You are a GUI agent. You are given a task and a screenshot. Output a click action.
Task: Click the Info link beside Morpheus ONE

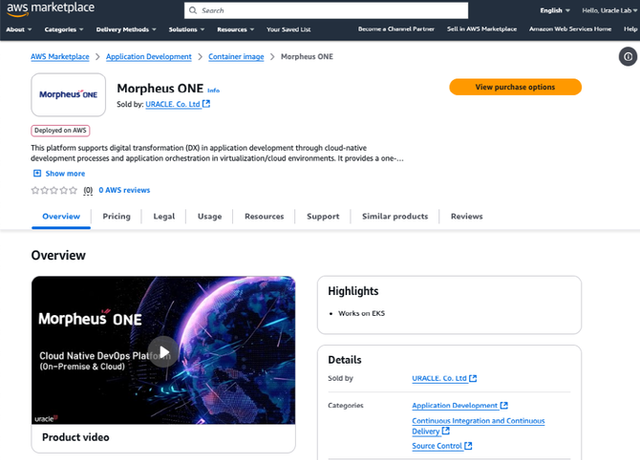tap(213, 89)
